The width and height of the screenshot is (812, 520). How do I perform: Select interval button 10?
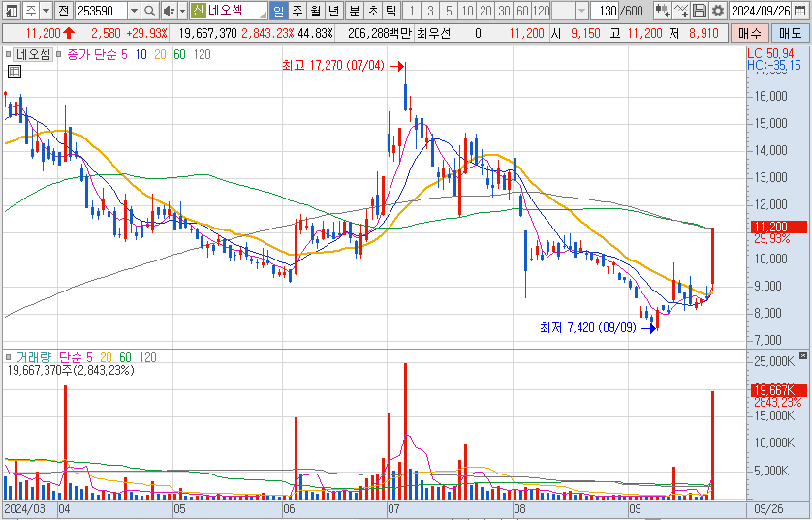[467, 11]
